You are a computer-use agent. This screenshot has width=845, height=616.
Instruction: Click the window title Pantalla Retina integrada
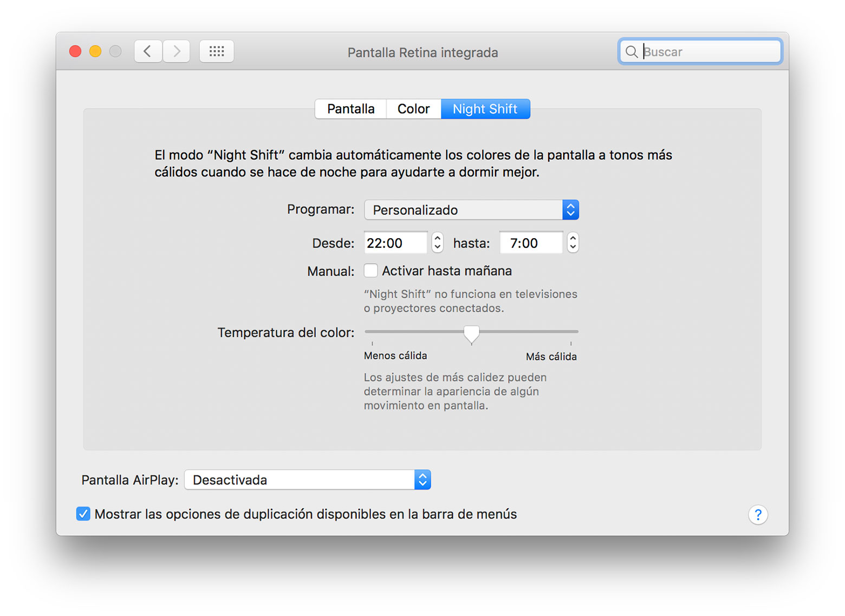[x=422, y=53]
